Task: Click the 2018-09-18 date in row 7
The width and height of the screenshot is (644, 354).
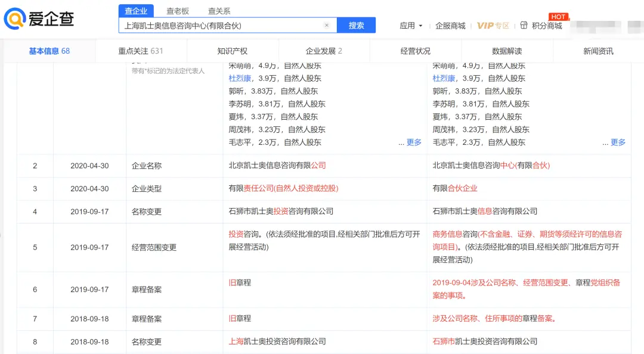Action: tap(89, 319)
